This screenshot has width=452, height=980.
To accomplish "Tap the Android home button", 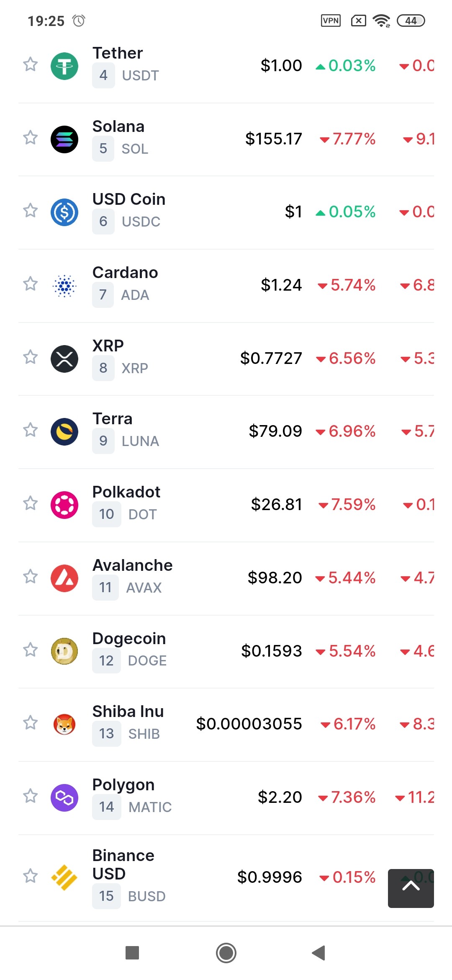I will pyautogui.click(x=226, y=953).
